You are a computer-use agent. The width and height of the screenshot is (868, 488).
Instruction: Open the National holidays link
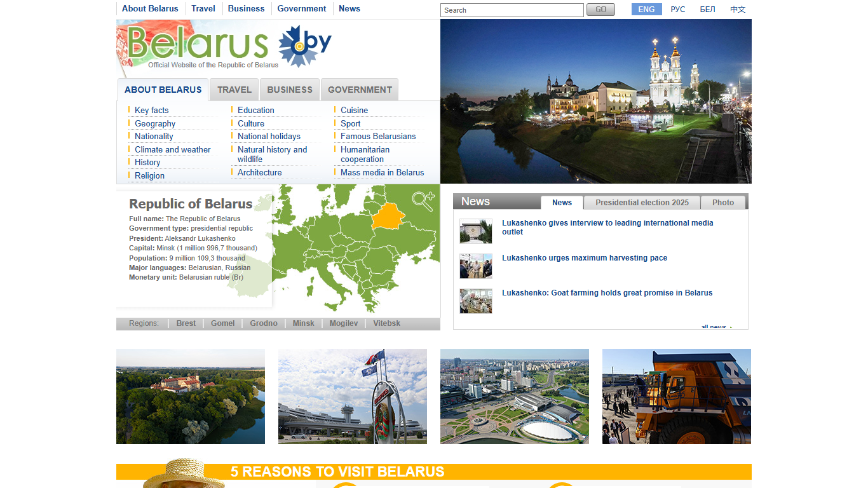pyautogui.click(x=269, y=137)
